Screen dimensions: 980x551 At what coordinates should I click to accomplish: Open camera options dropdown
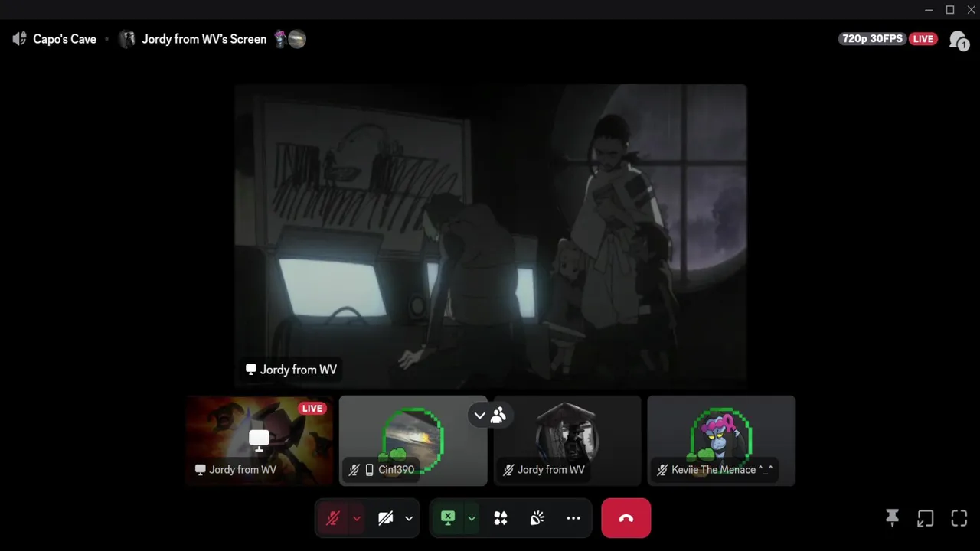[x=409, y=518]
